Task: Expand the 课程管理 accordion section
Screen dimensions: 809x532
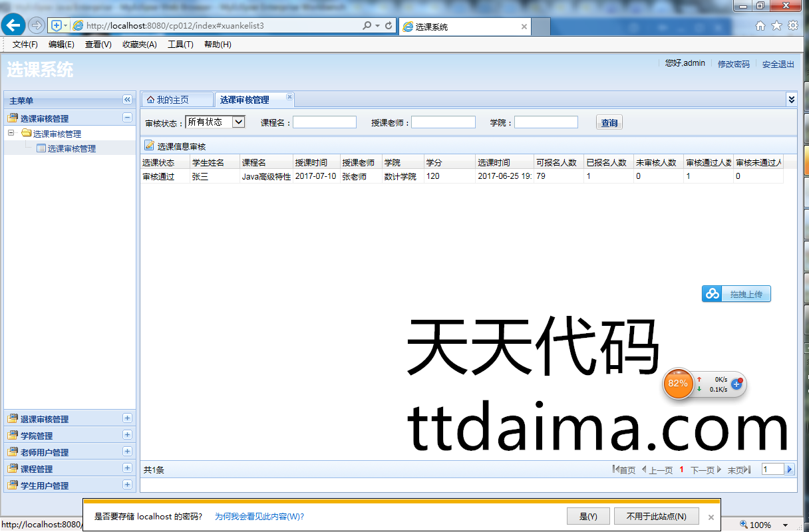Action: tap(127, 468)
